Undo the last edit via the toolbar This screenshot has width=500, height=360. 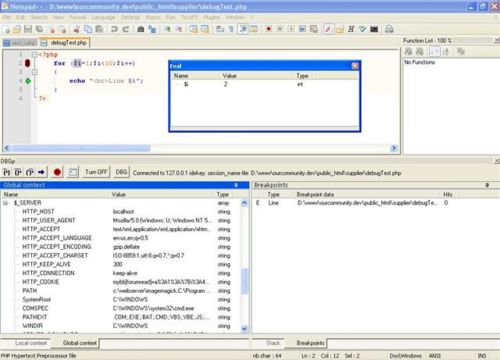(x=114, y=29)
